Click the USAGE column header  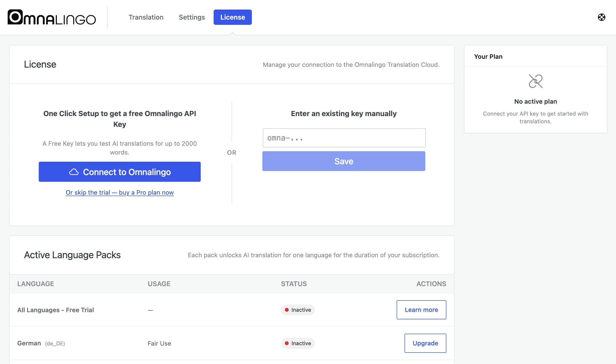click(159, 284)
